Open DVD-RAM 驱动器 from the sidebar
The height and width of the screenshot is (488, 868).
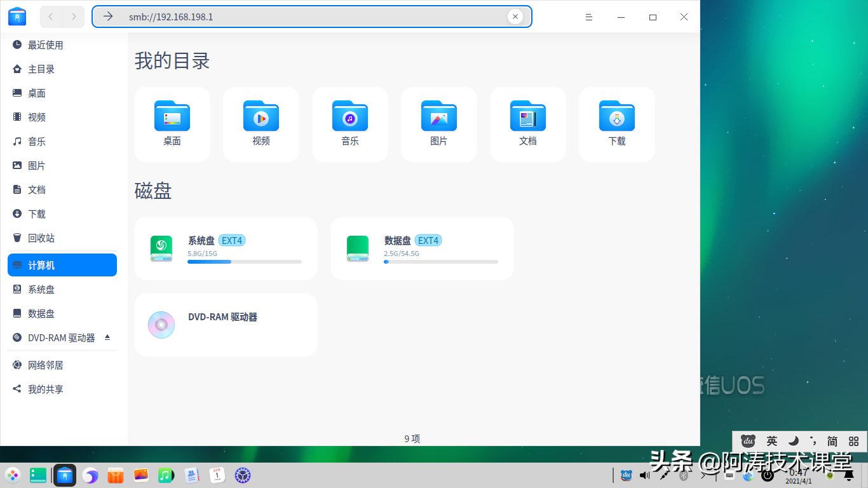[62, 338]
